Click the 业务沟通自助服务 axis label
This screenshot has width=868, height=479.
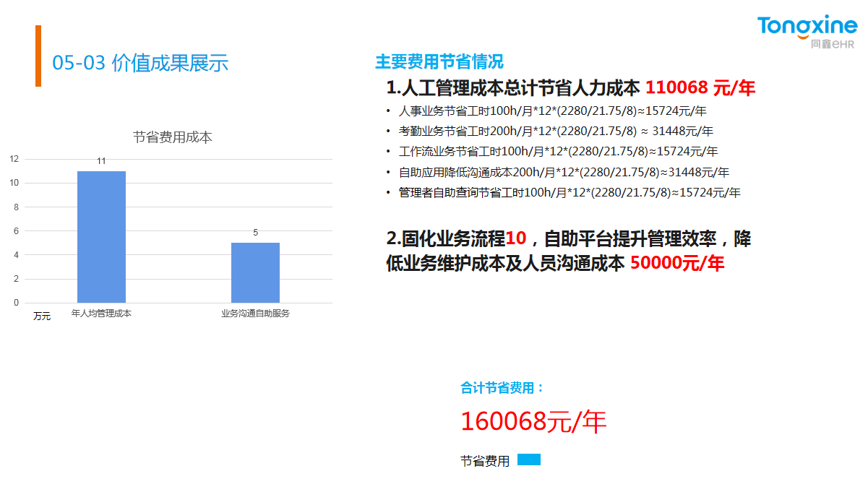pyautogui.click(x=255, y=314)
